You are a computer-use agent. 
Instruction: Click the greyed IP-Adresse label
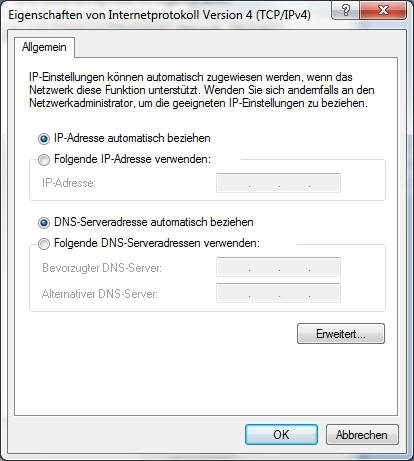coord(69,183)
